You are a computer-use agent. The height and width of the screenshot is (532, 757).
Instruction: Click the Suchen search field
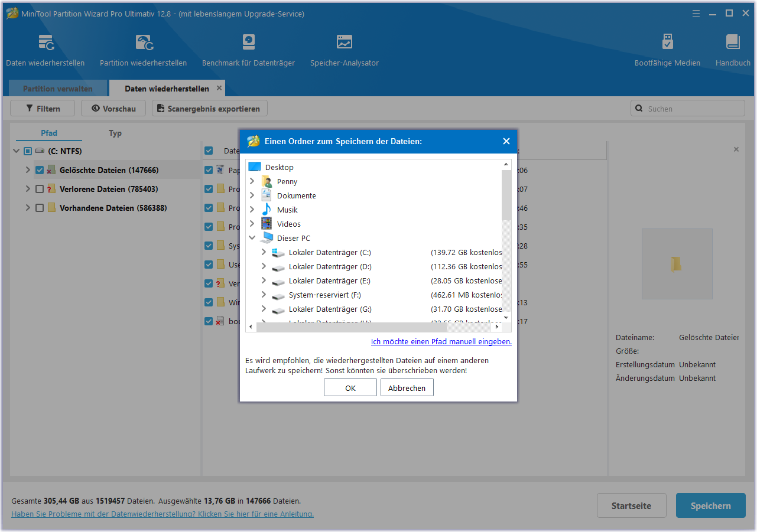[688, 109]
